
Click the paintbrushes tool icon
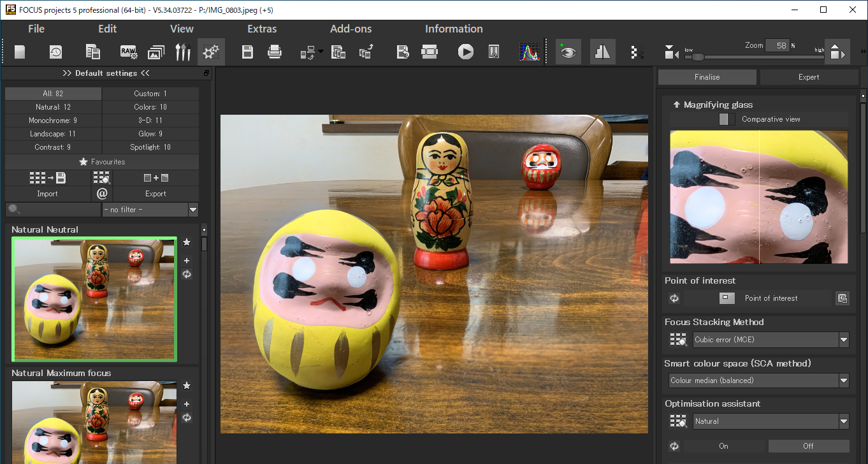click(x=183, y=52)
